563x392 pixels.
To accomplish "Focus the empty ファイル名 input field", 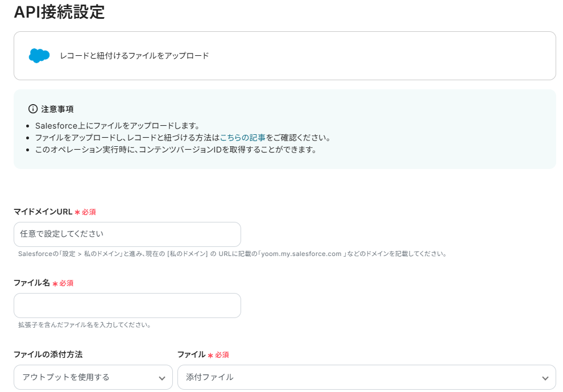I will pyautogui.click(x=127, y=306).
